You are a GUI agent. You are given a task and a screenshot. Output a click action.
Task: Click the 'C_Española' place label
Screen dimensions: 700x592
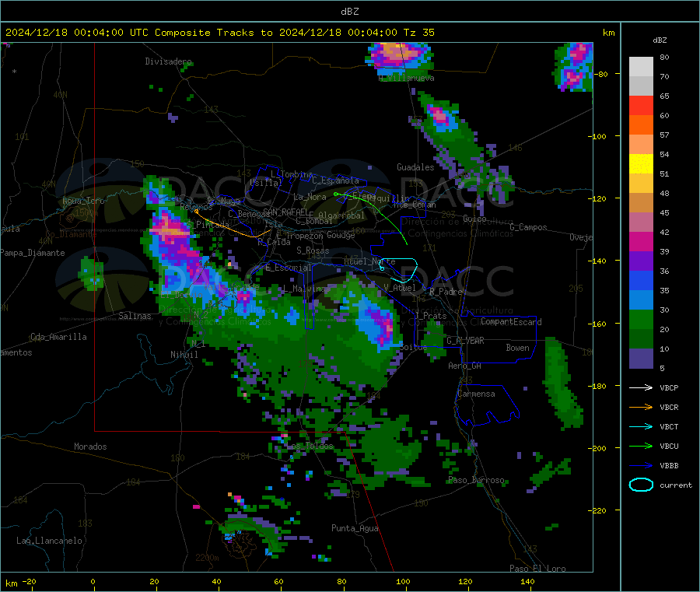pos(335,180)
